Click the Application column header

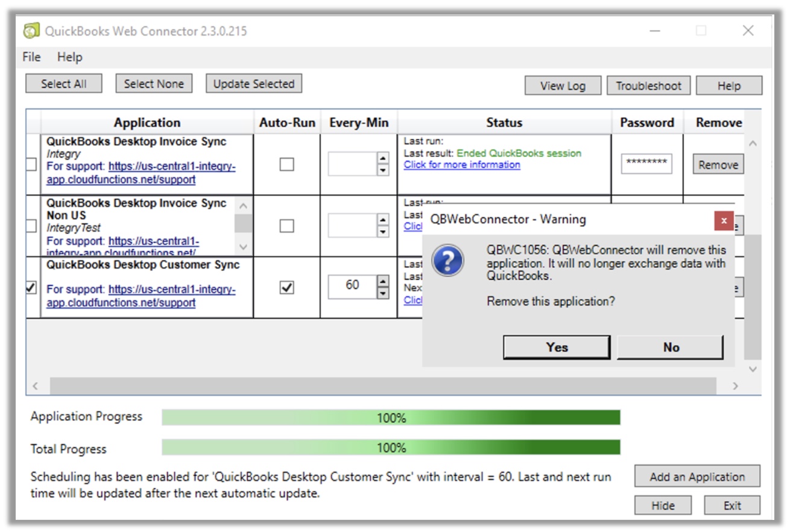(147, 122)
